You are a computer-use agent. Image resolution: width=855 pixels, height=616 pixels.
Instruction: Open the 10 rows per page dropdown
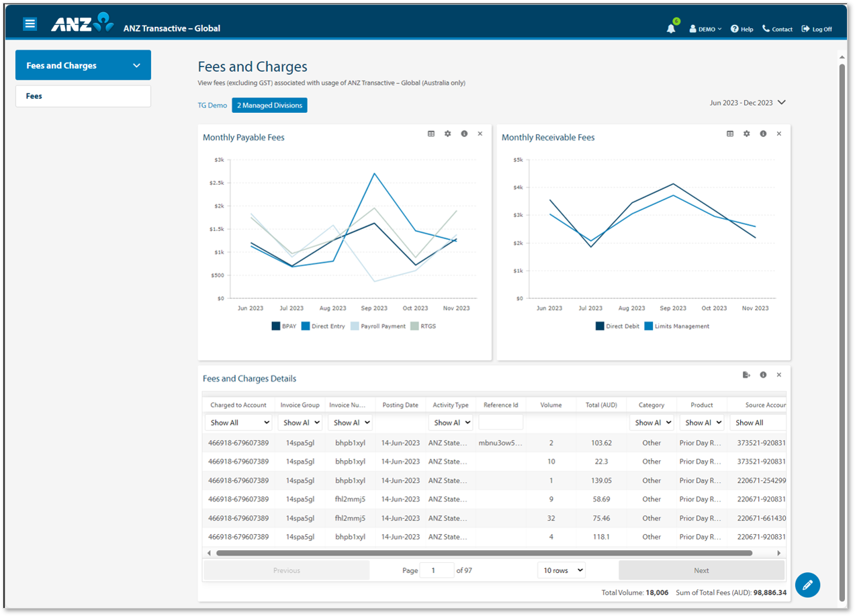[561, 570]
